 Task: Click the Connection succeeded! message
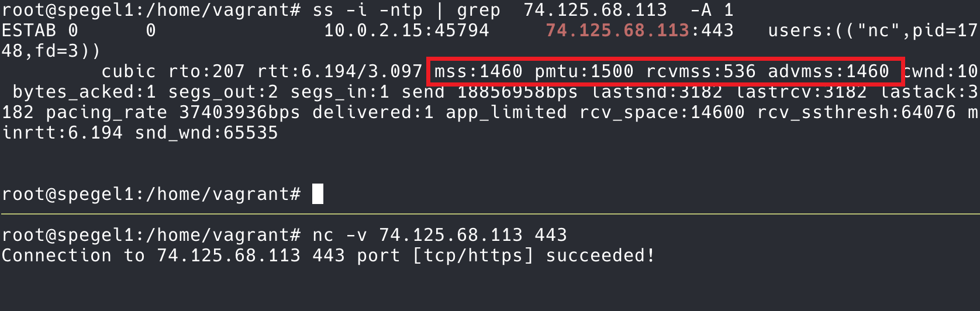328,255
